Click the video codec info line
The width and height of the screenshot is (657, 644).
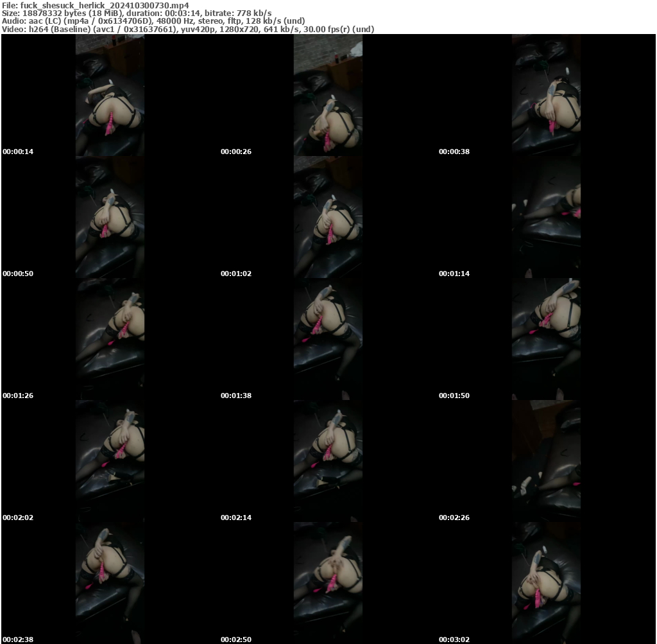tap(188, 28)
